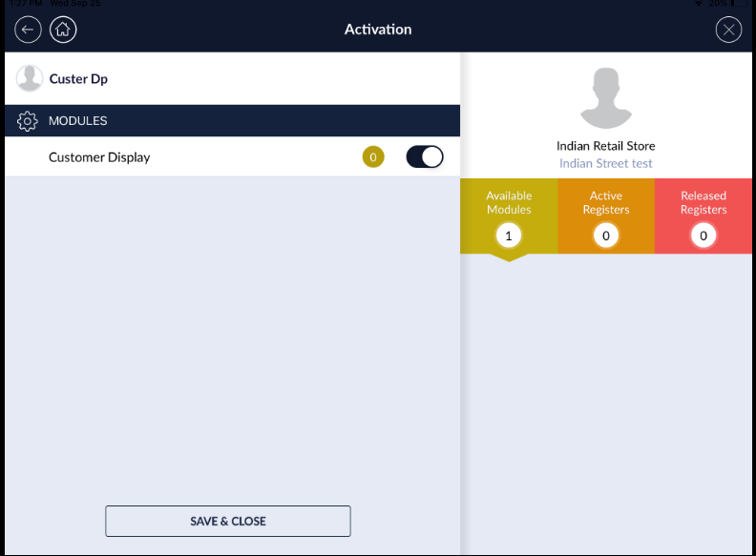Image resolution: width=756 pixels, height=556 pixels.
Task: Open the Home screen icon
Action: (x=63, y=30)
